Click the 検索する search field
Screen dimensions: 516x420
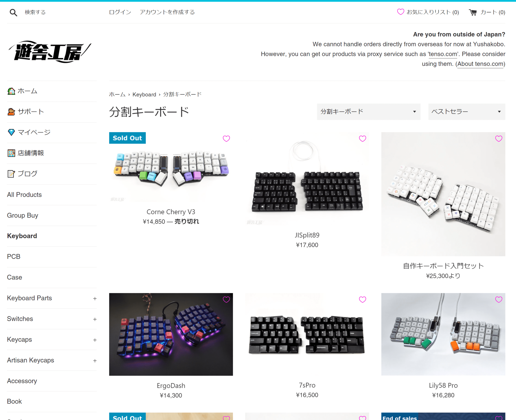[35, 12]
